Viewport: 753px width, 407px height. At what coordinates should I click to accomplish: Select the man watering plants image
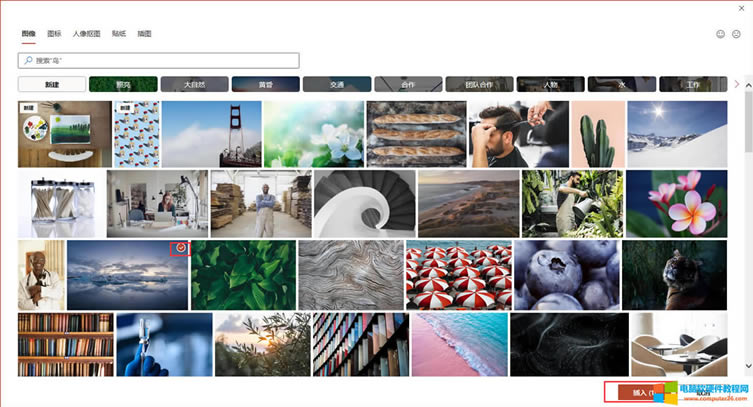pyautogui.click(x=572, y=204)
